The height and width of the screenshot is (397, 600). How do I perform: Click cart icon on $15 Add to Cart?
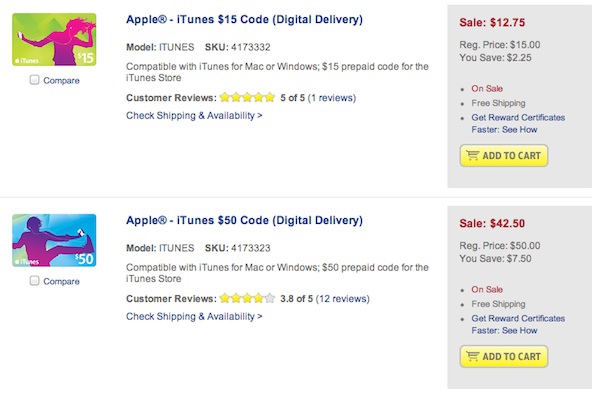tap(472, 155)
